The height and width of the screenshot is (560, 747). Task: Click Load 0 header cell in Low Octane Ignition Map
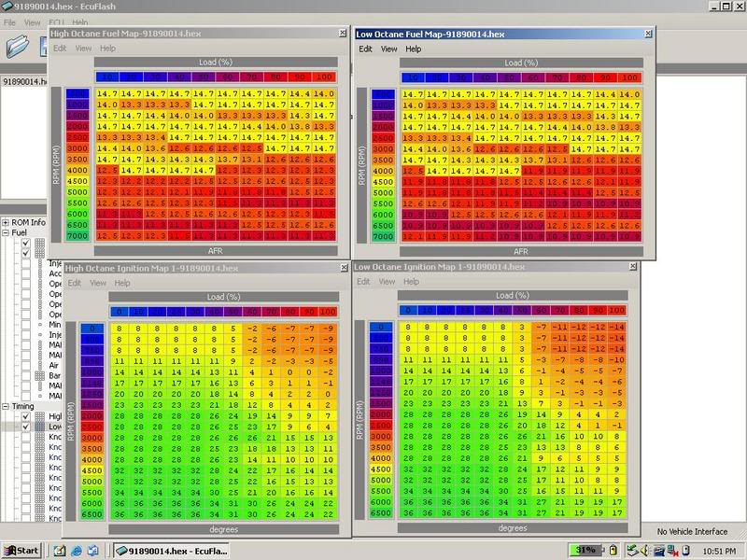tap(408, 310)
